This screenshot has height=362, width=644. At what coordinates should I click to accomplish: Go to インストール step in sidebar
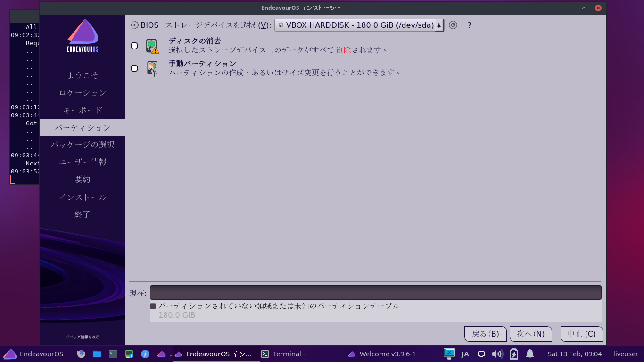click(83, 197)
